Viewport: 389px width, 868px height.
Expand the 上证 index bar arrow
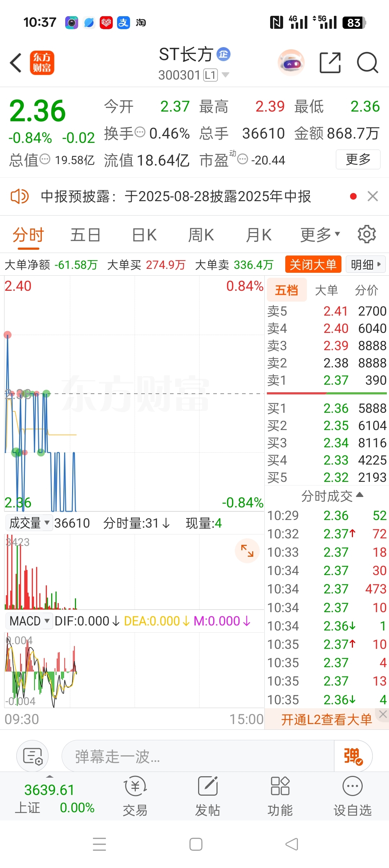coord(50,777)
